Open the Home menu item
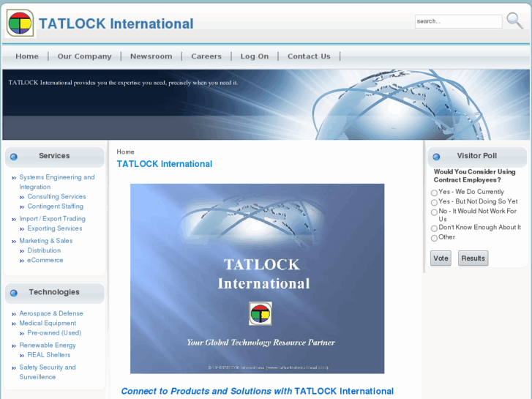Screen dimensions: 532x399 click(x=27, y=56)
